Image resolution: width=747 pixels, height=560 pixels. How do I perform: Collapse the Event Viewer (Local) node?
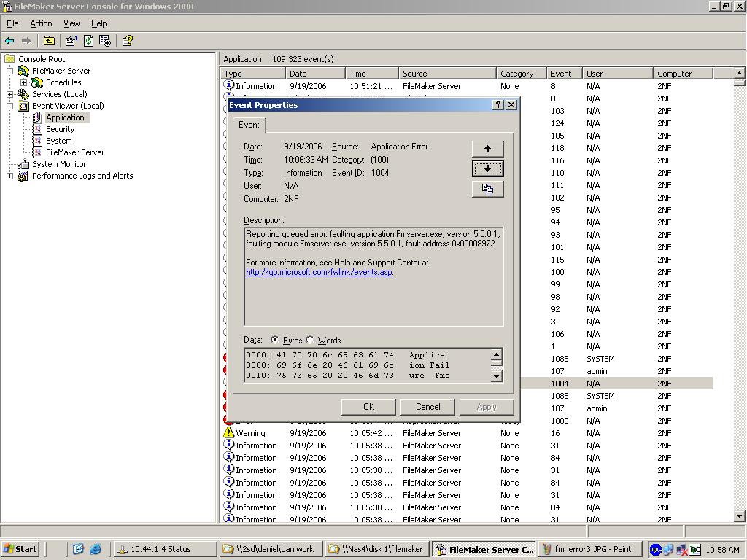coord(10,106)
